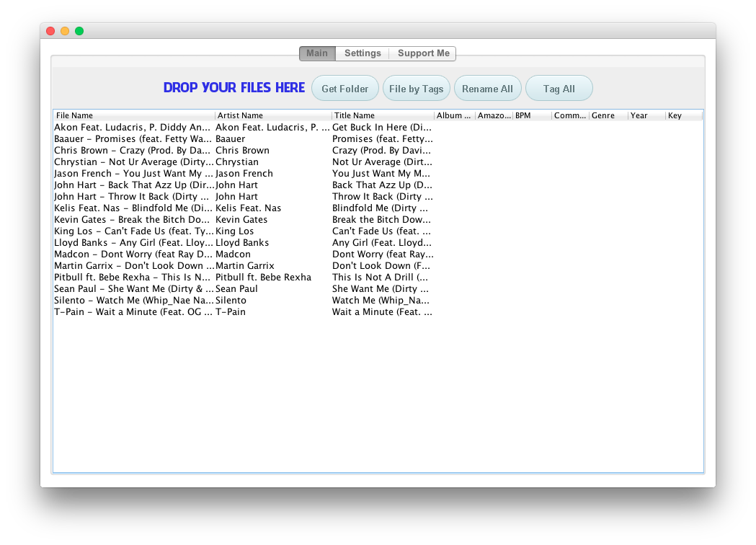
Task: Open the Support Me tab
Action: 423,53
